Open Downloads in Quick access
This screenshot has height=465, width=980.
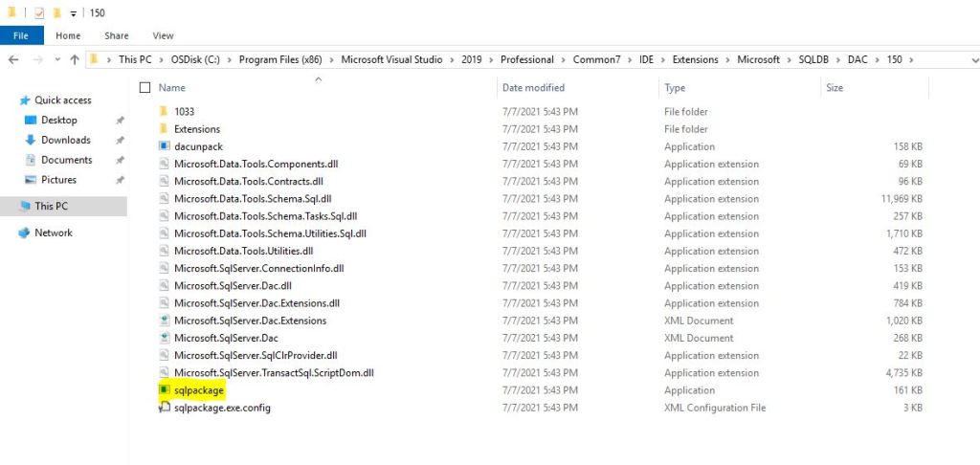[65, 141]
